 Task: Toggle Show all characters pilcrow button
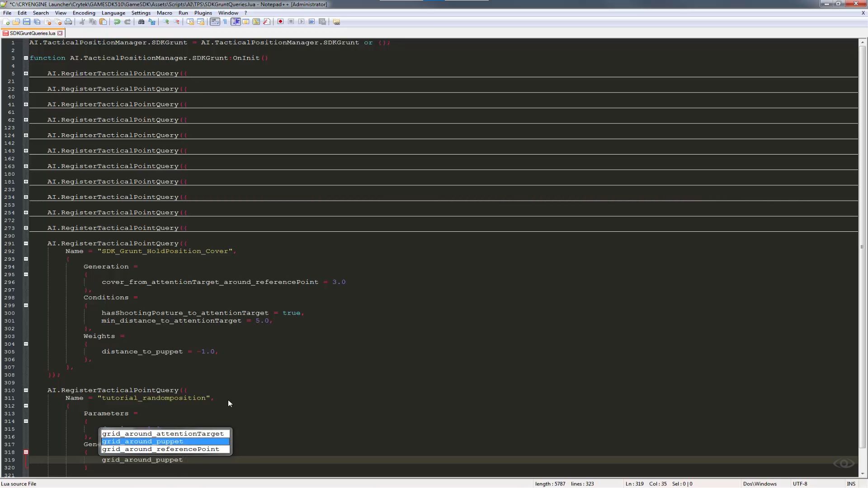click(225, 22)
